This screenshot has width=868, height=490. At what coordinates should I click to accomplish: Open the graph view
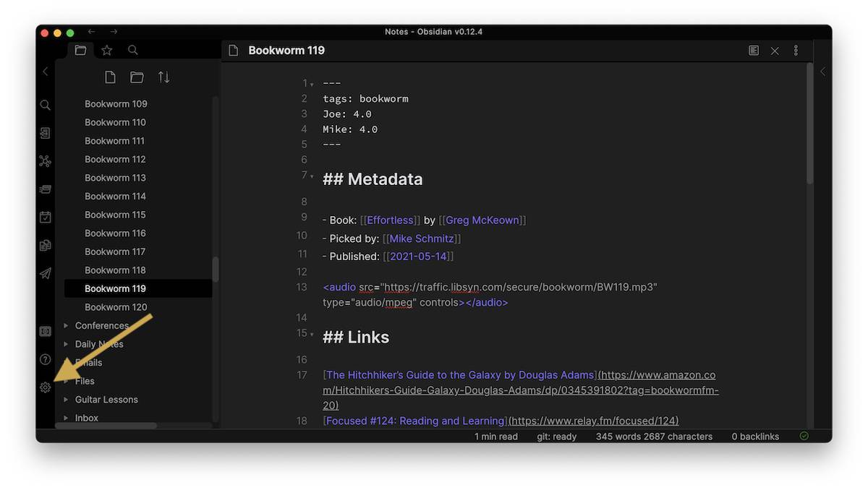click(x=45, y=159)
